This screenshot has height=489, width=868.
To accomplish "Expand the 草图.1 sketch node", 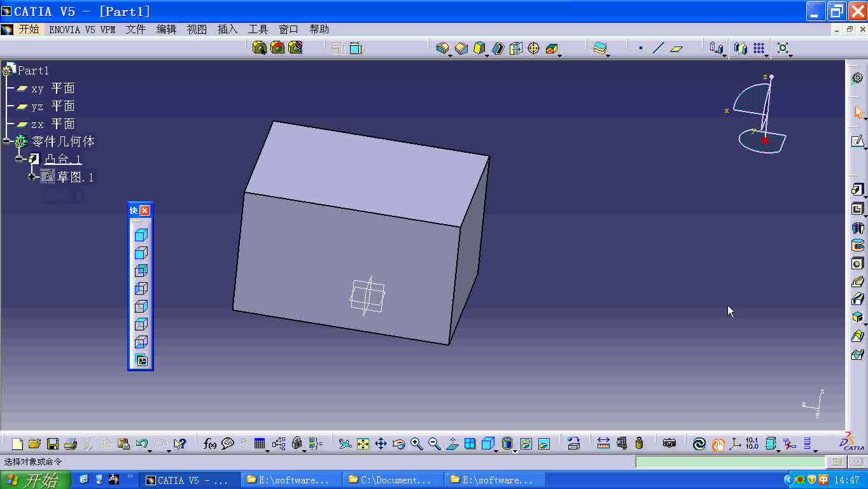I will click(31, 176).
